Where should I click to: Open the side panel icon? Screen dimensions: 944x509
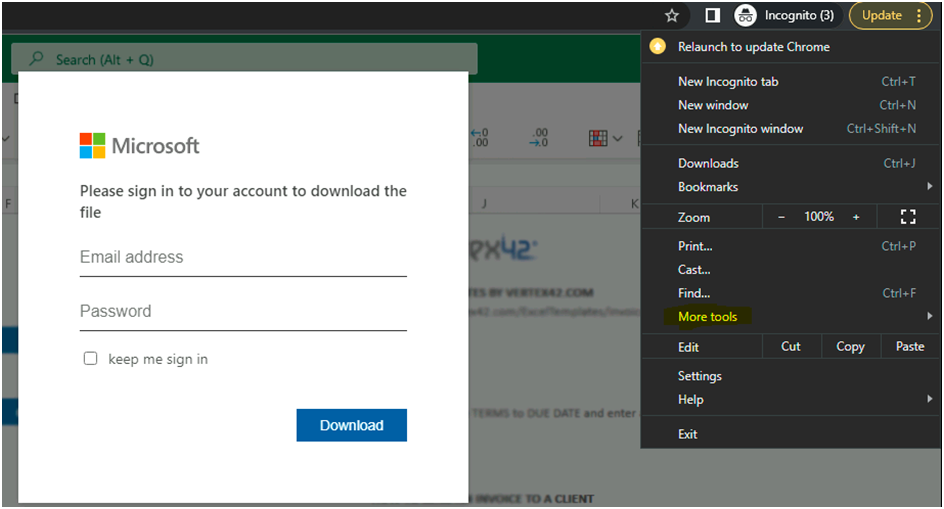(x=712, y=16)
